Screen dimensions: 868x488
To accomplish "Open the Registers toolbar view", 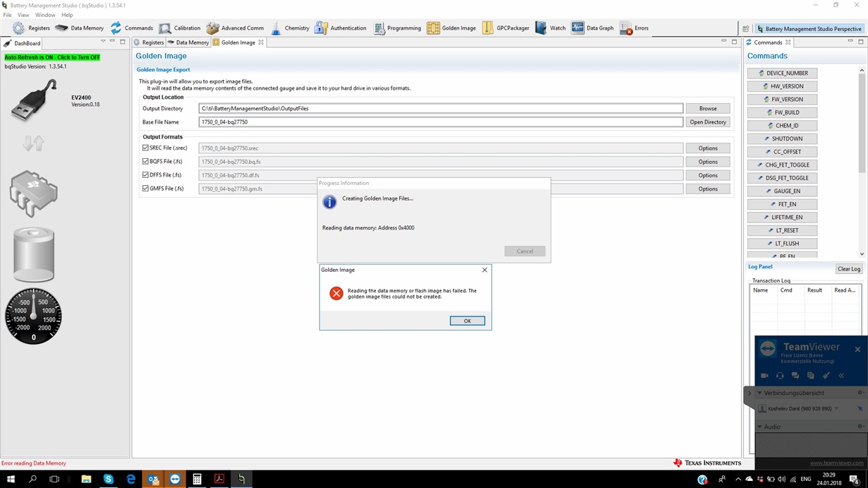I will click(32, 28).
